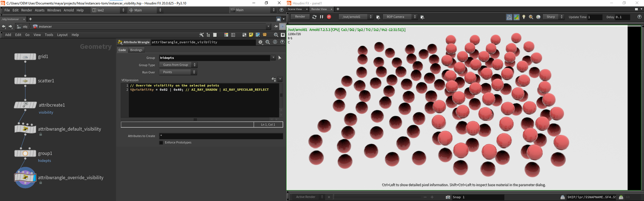644x201 pixels.
Task: Click the Snap 1 snapshot name field
Action: [478, 197]
